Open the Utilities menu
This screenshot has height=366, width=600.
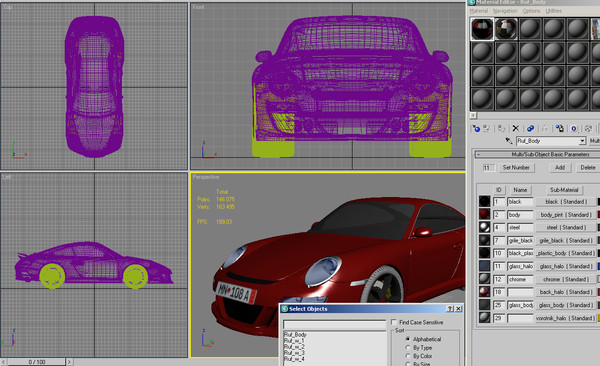point(553,11)
